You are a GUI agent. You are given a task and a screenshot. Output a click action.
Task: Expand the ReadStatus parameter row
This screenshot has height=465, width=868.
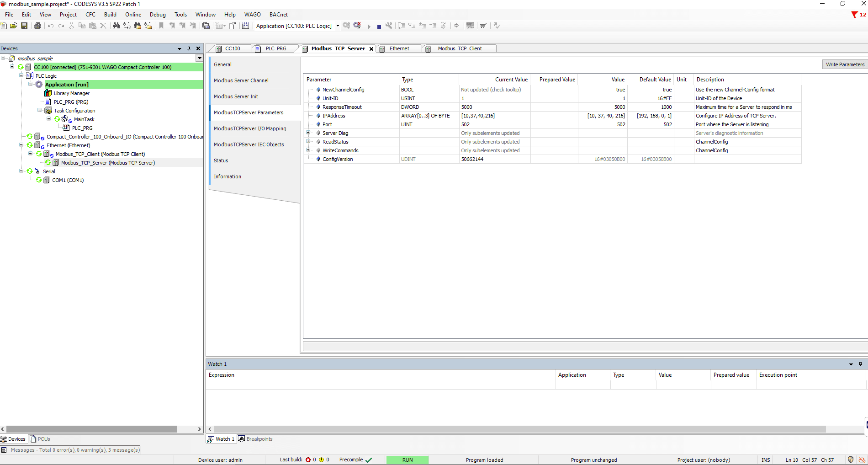pyautogui.click(x=308, y=141)
